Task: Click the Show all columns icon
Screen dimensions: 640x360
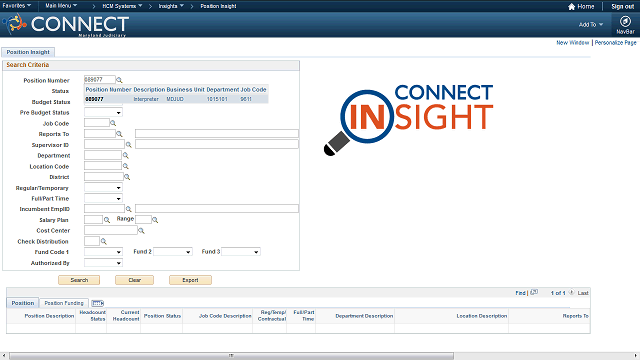Action: click(98, 303)
